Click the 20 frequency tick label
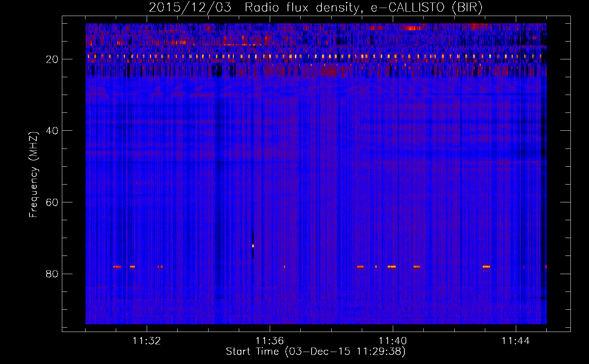The width and height of the screenshot is (589, 364). tap(52, 59)
